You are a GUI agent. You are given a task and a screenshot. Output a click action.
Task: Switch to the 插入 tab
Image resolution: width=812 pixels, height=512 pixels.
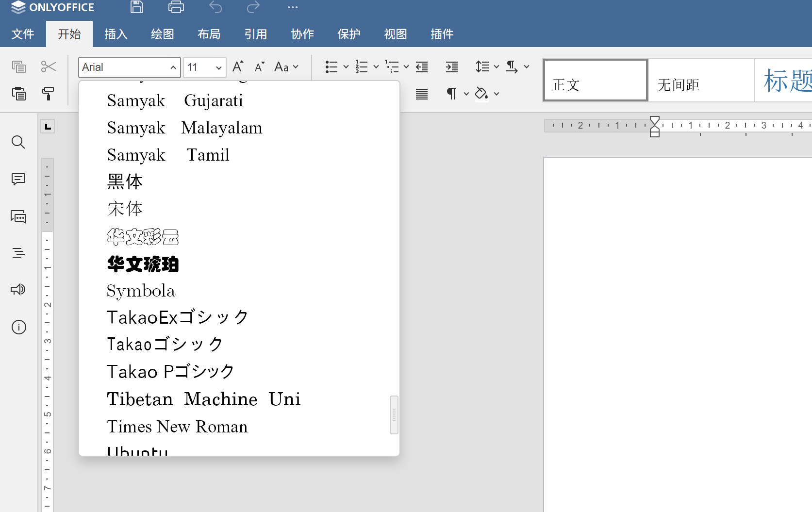(116, 34)
